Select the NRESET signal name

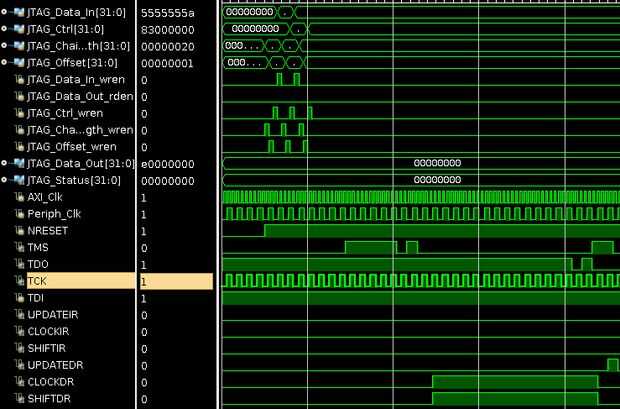coord(47,231)
